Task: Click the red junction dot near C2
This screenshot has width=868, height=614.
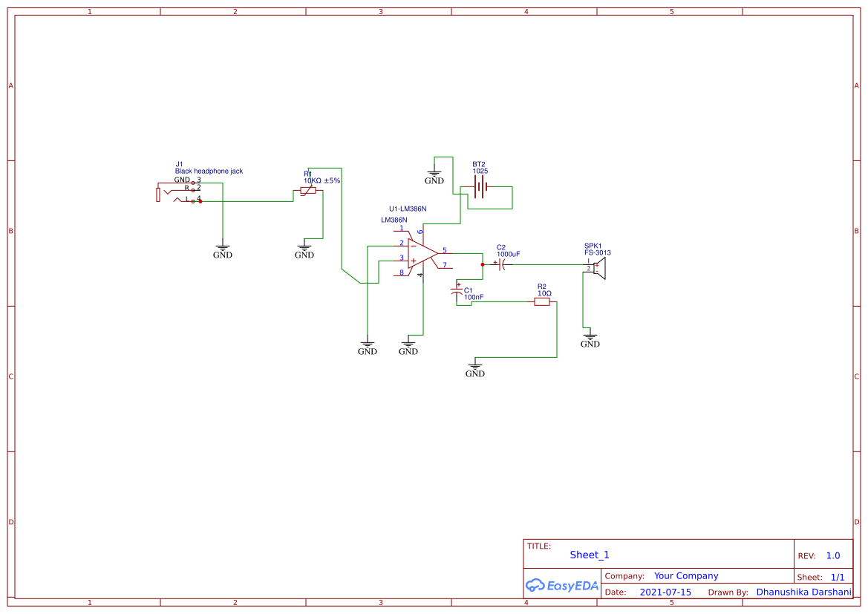Action: [x=481, y=265]
